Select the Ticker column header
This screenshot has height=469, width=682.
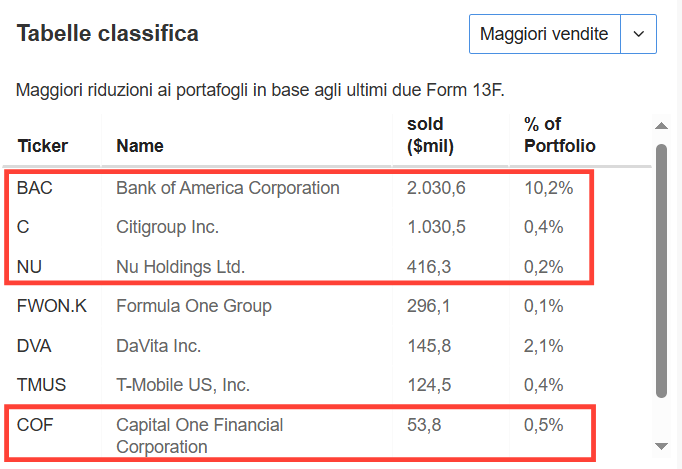(x=43, y=146)
